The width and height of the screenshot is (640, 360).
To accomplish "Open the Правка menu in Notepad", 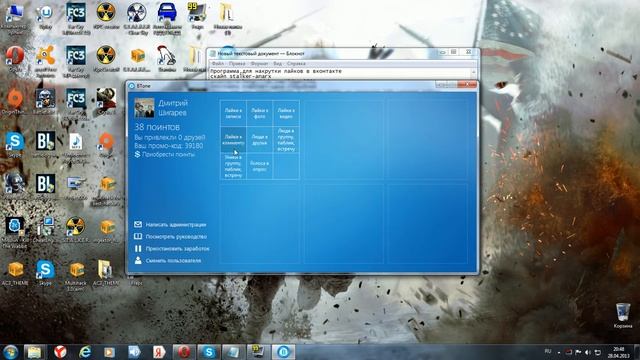I will click(237, 64).
